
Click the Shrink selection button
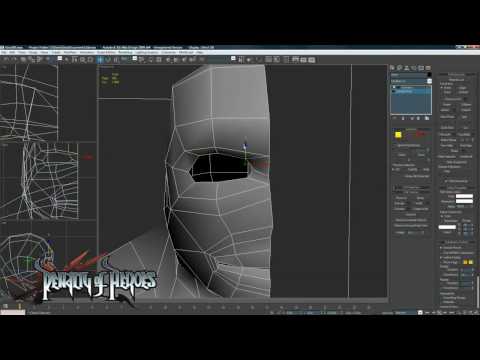[x=402, y=155]
